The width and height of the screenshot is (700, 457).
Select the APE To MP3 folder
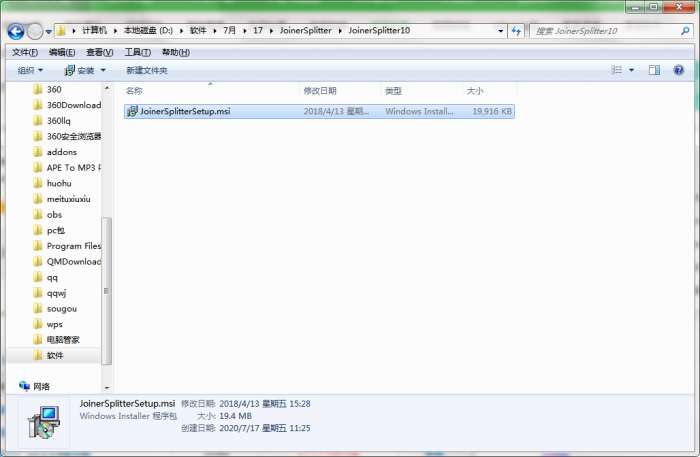pyautogui.click(x=74, y=167)
